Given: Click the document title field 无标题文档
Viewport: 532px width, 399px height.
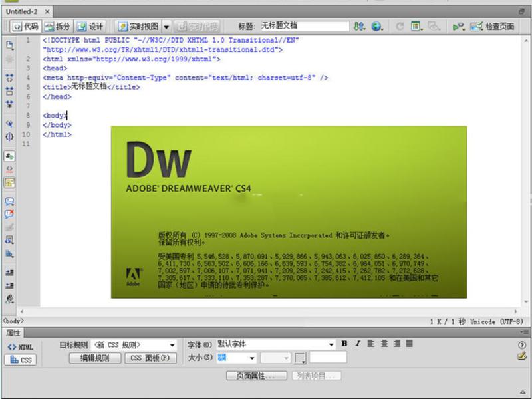Looking at the screenshot, I should tap(305, 26).
